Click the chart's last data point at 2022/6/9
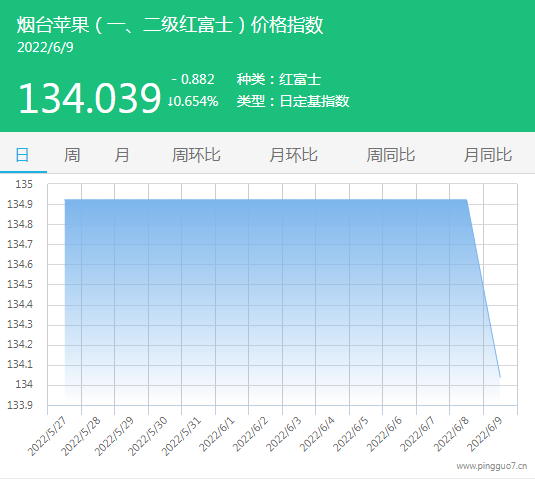This screenshot has width=535, height=479. click(x=500, y=377)
